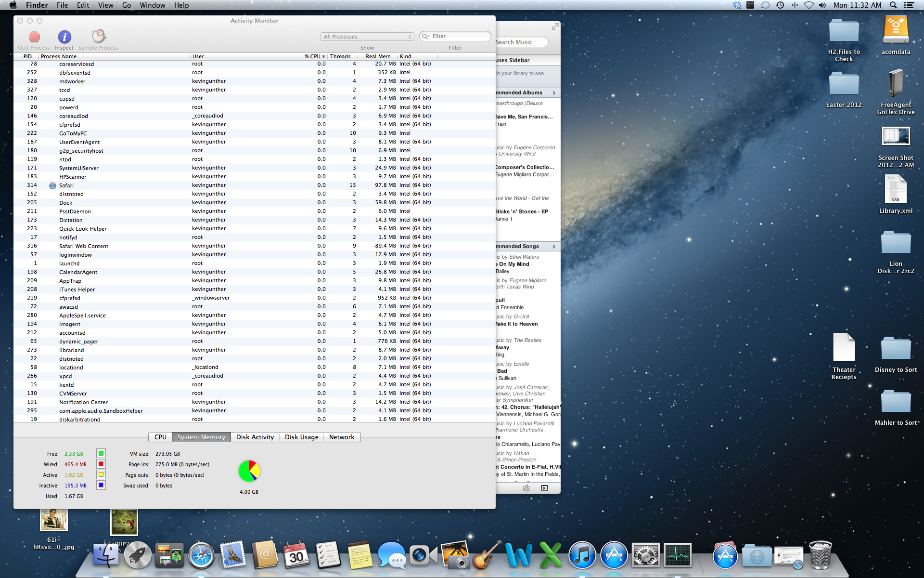This screenshot has height=578, width=924.
Task: Open the All Processes dropdown
Action: (x=367, y=37)
